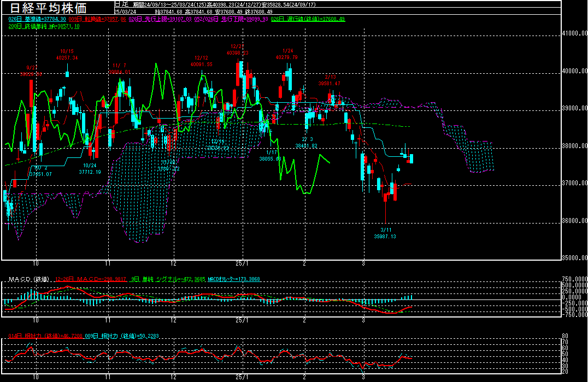This screenshot has width=588, height=382.
Task: Click the 2/3 38401.82 low annotation
Action: point(307,143)
